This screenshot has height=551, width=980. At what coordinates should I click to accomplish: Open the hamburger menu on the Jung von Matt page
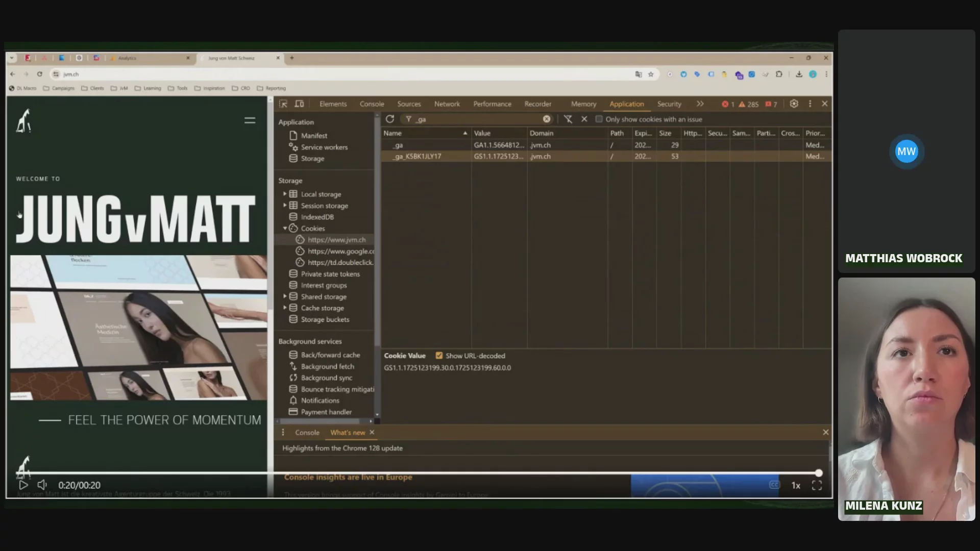click(x=250, y=120)
